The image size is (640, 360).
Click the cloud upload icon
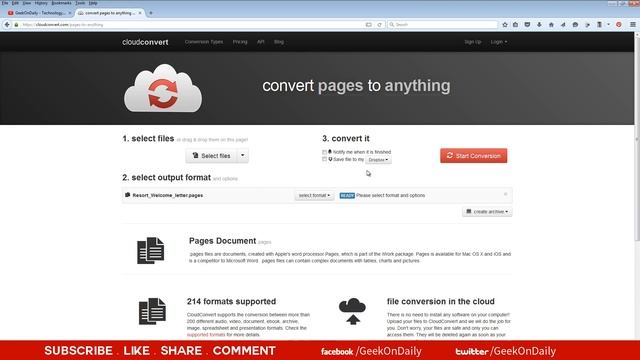(352, 311)
